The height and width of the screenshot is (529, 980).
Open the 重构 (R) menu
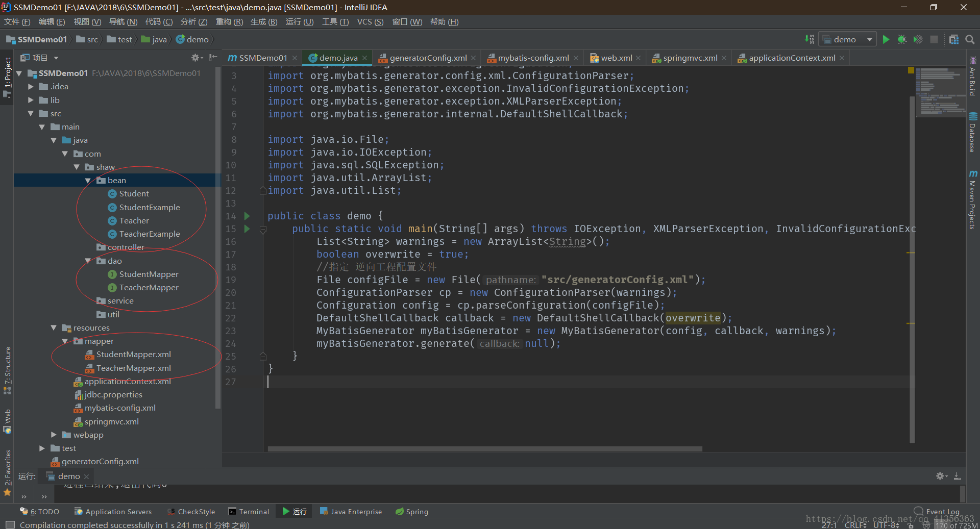229,22
